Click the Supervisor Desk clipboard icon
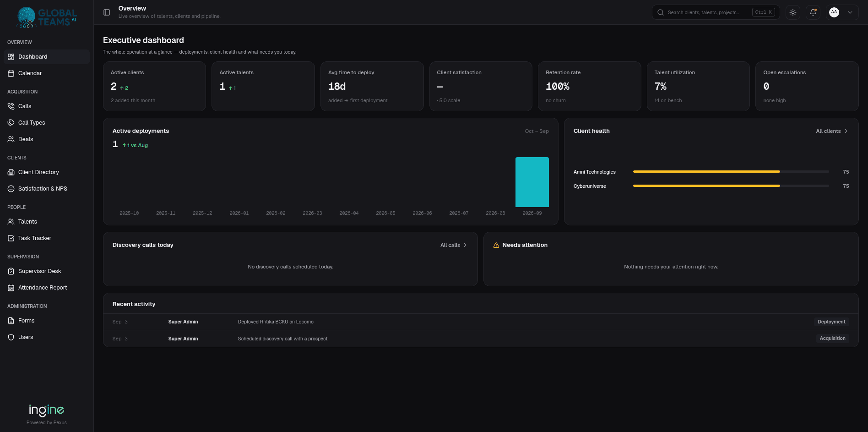Screen dimensions: 868x432 point(11,271)
